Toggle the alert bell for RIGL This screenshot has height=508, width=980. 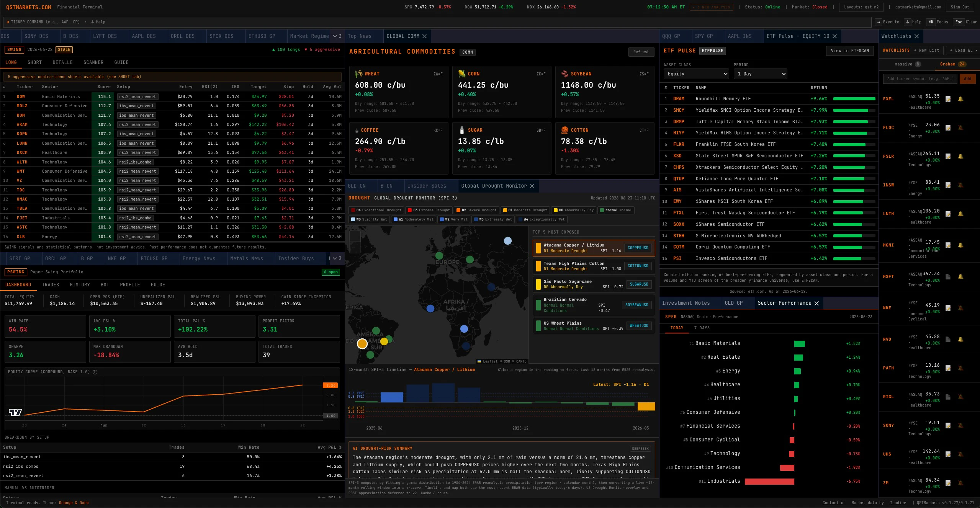960,397
